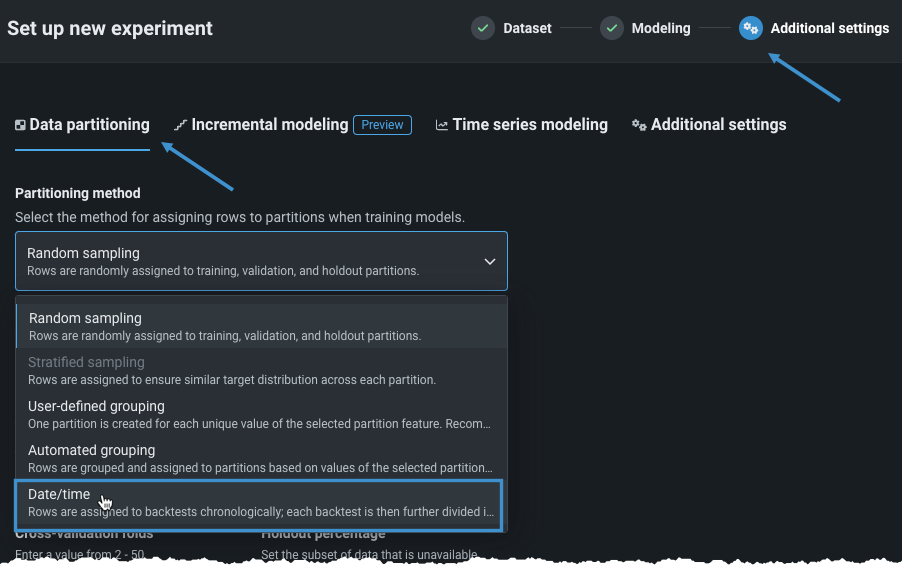This screenshot has width=902, height=565.
Task: Click the Preview badge
Action: [382, 125]
